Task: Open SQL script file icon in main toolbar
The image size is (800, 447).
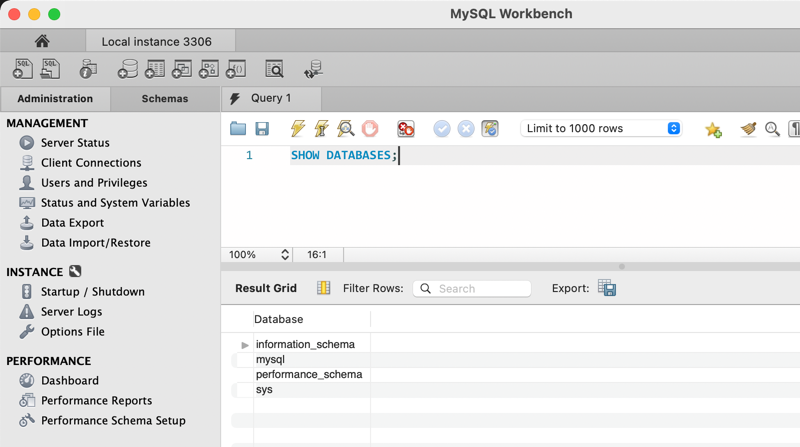Action: click(50, 69)
